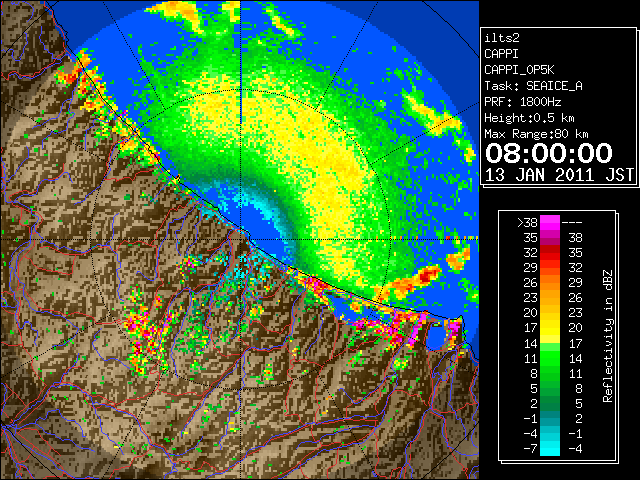Select the 'CAPPI_0P5K' product label
This screenshot has height=480, width=640.
(x=519, y=70)
